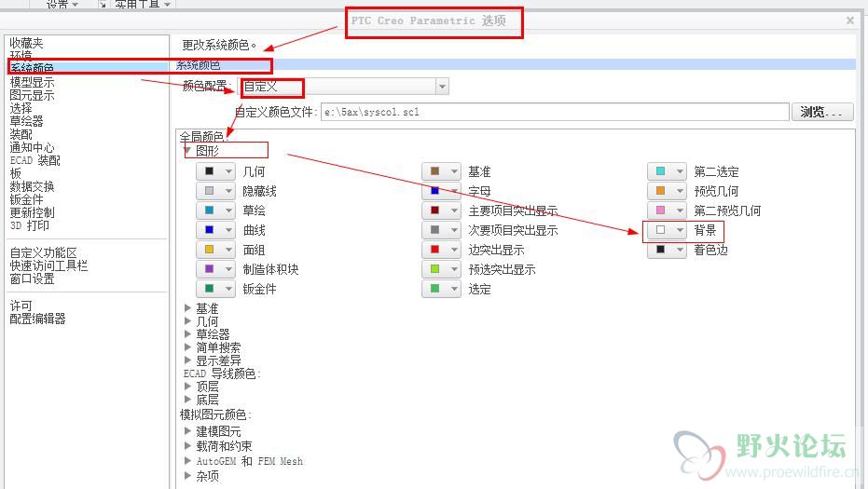Change the 着色边 dark color swatch

coord(667,250)
